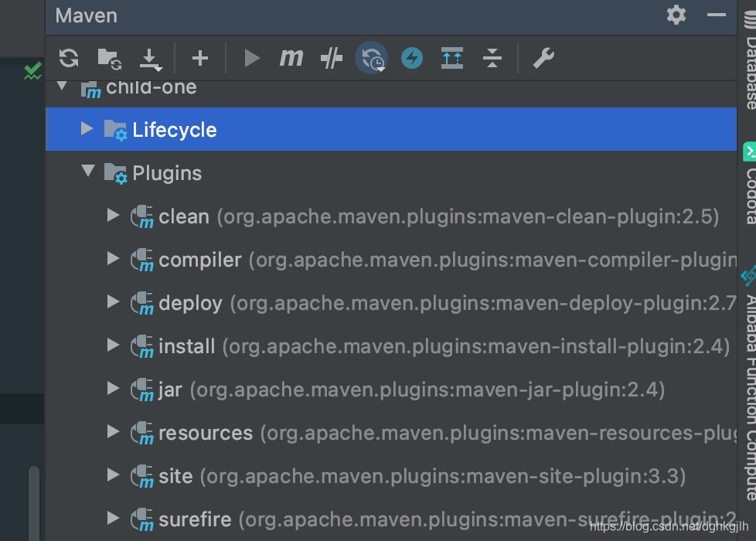This screenshot has width=756, height=541.
Task: Open the Codota side tab
Action: (x=750, y=183)
